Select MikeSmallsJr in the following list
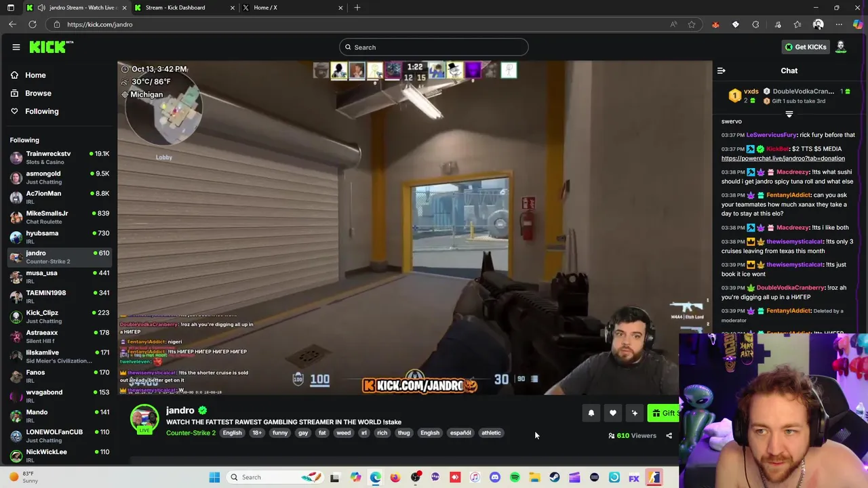Screen dimensions: 868x488 (59, 217)
